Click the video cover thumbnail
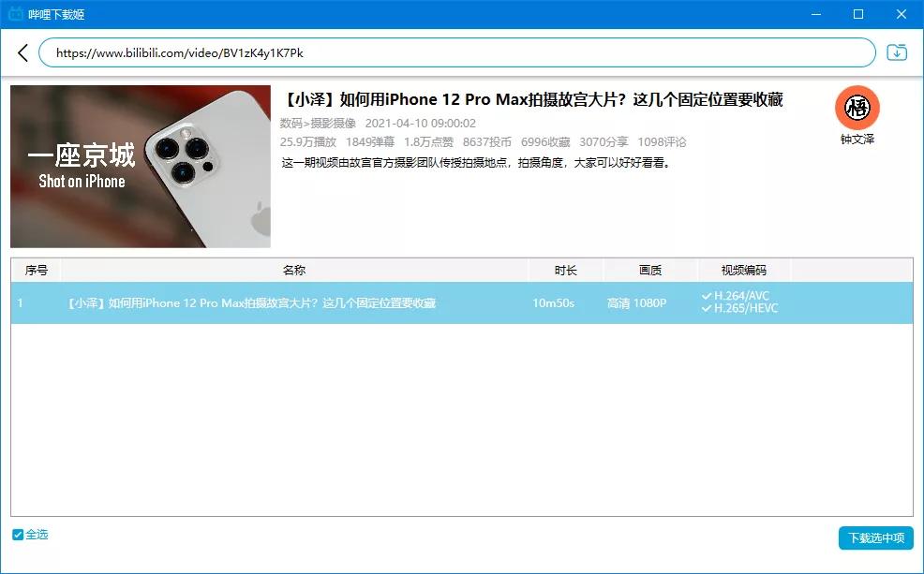Image resolution: width=924 pixels, height=574 pixels. point(141,167)
